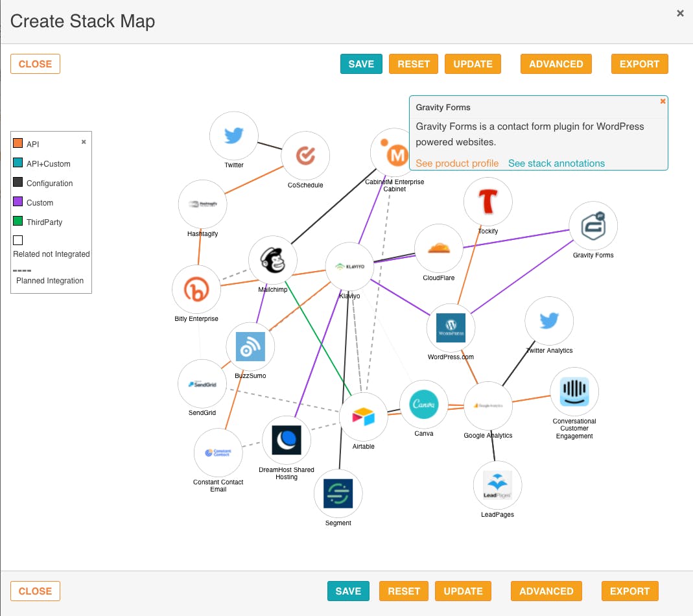Close the Gravity Forms info popup

(x=663, y=101)
